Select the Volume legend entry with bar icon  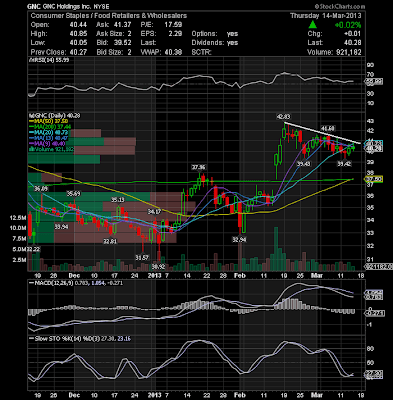pos(50,150)
